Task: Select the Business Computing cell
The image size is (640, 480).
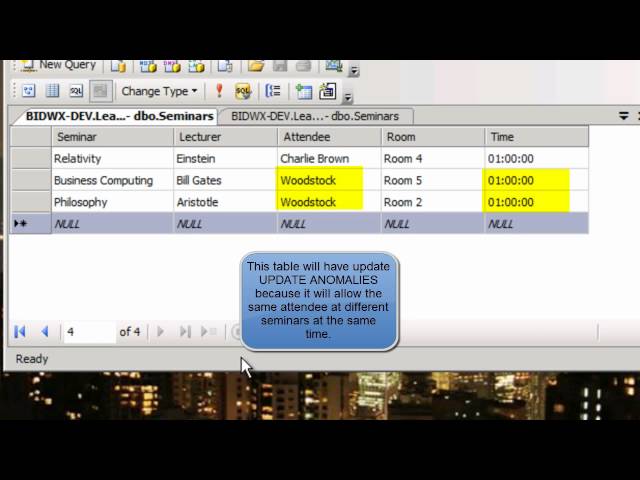Action: 113,180
